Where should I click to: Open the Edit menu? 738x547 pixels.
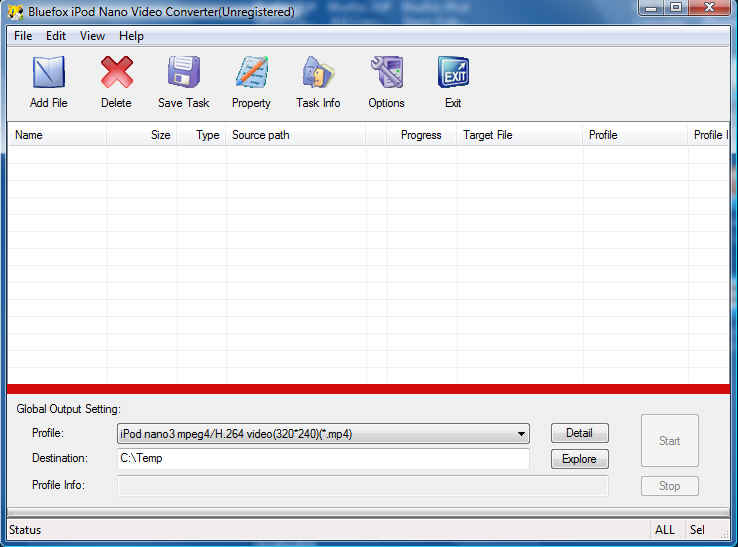coord(56,36)
